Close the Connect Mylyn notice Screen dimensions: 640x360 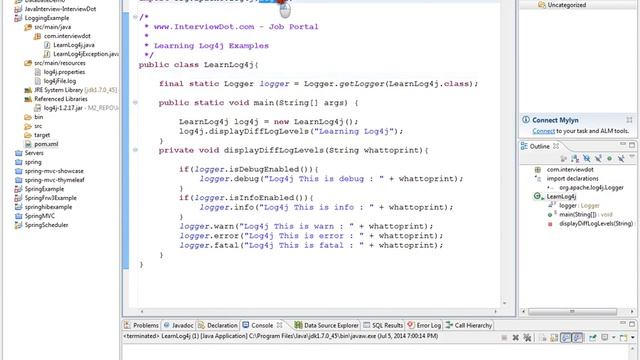(629, 120)
